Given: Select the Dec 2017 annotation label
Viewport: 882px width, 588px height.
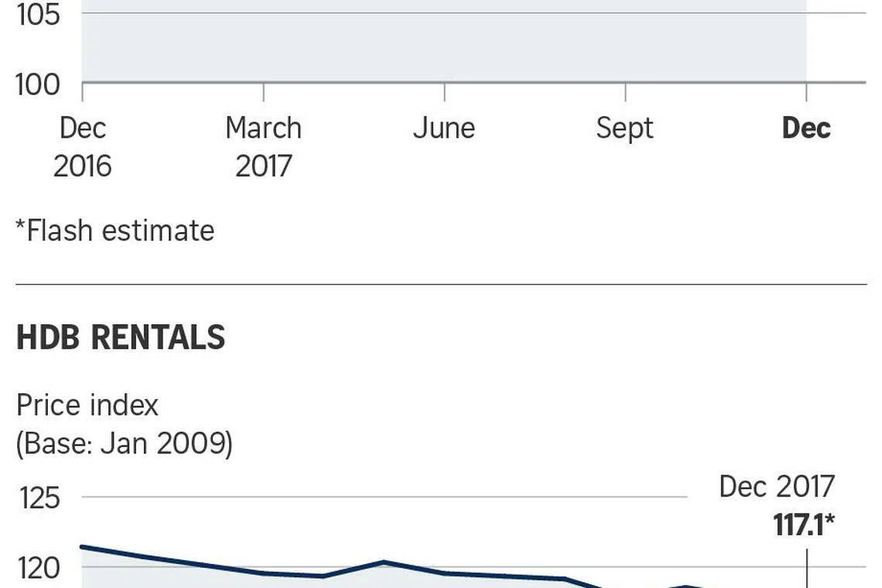Looking at the screenshot, I should tap(776, 487).
